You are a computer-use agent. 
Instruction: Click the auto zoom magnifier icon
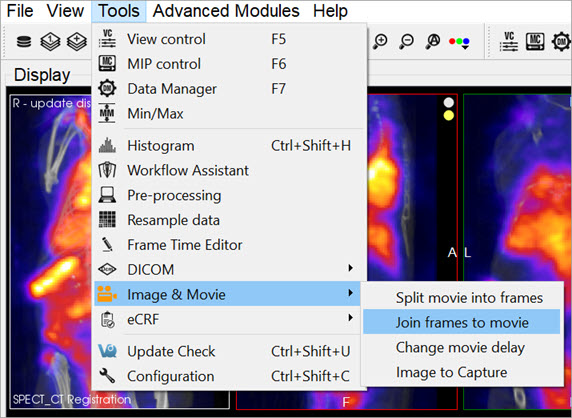(433, 41)
